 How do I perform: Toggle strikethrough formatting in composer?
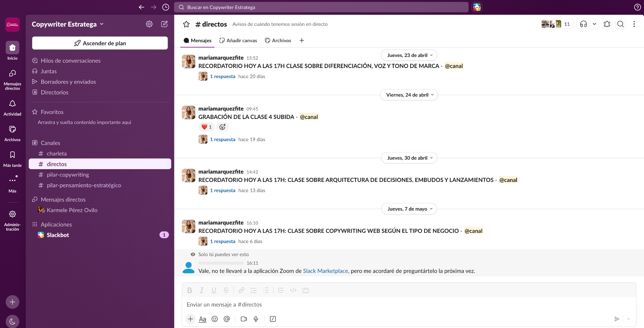[226, 290]
